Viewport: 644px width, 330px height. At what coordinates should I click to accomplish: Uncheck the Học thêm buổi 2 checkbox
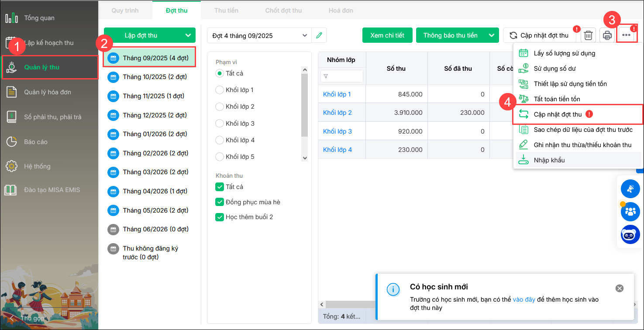220,217
